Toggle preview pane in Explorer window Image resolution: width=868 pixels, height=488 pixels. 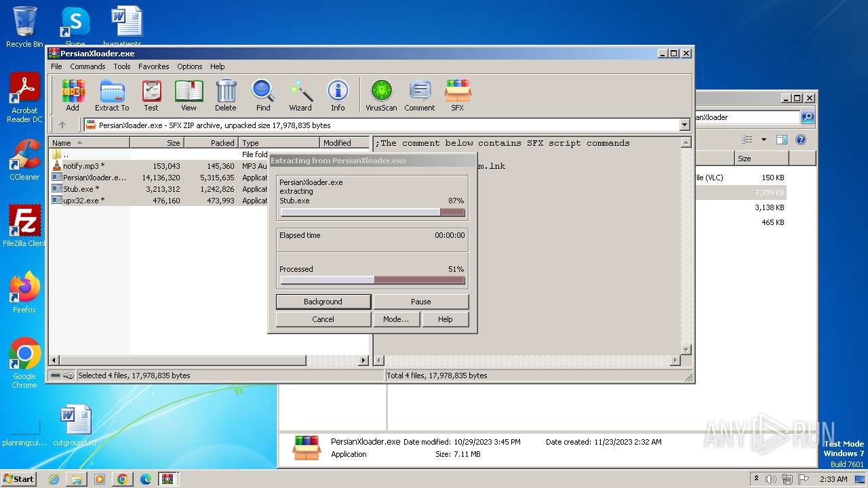[781, 140]
